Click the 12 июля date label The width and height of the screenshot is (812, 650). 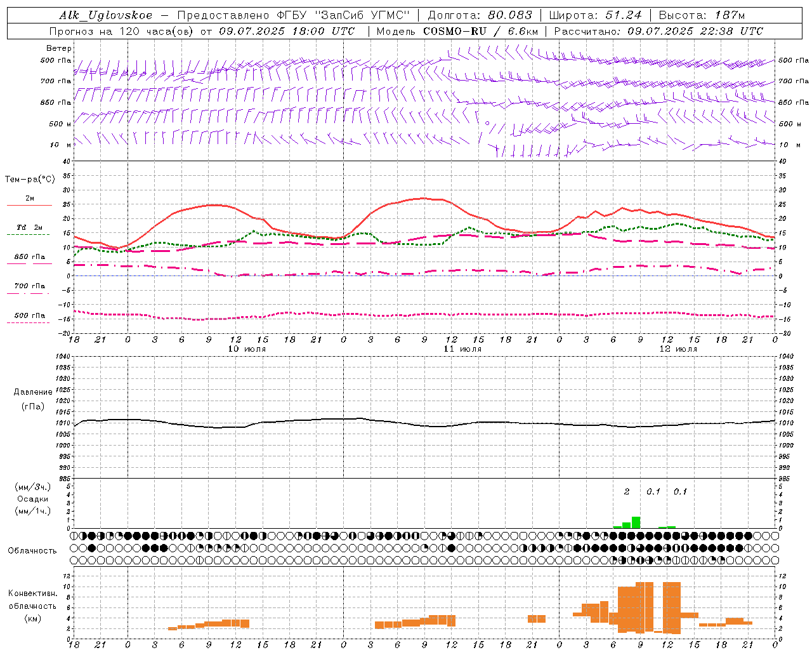pos(678,349)
